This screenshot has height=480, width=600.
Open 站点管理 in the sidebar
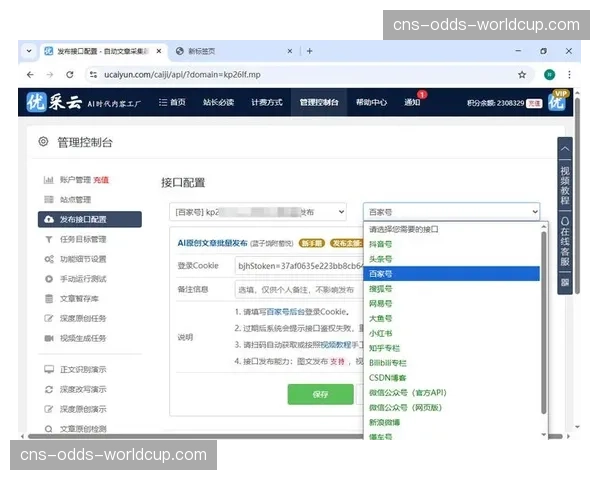click(75, 199)
